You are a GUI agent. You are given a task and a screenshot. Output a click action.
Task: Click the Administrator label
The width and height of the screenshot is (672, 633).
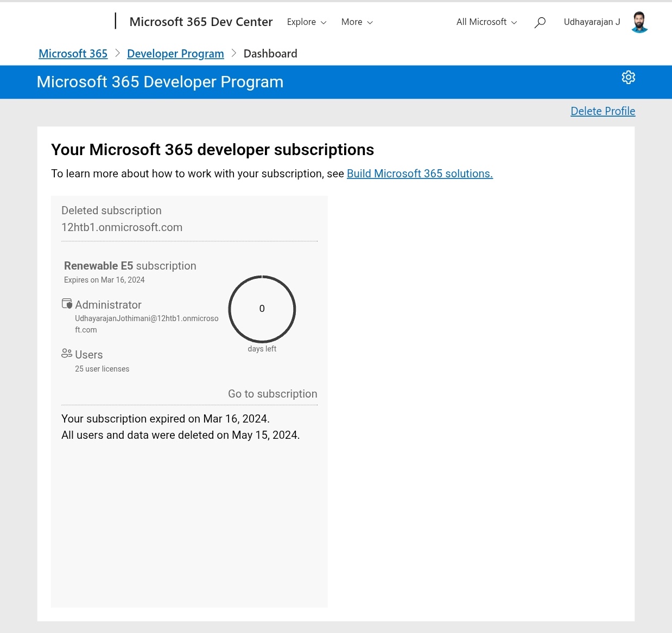[x=108, y=305]
